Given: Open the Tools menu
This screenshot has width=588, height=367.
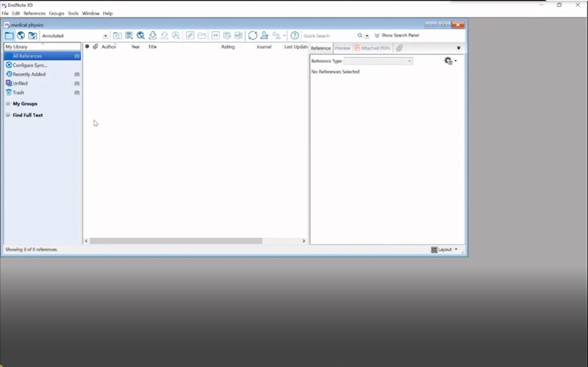Looking at the screenshot, I should coord(73,14).
